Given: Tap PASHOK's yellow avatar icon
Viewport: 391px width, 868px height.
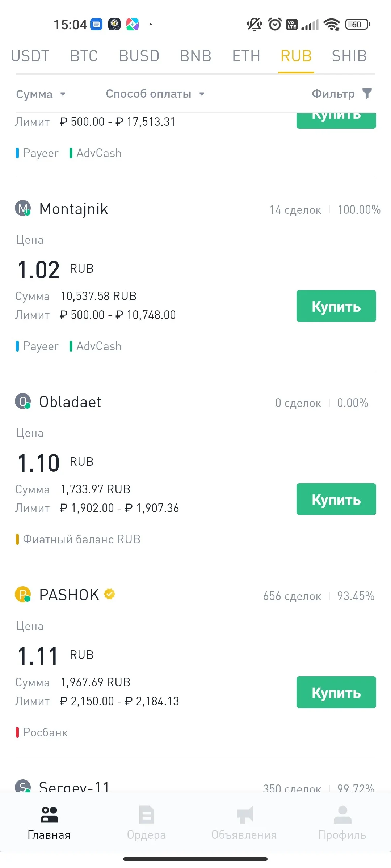Looking at the screenshot, I should click(23, 595).
